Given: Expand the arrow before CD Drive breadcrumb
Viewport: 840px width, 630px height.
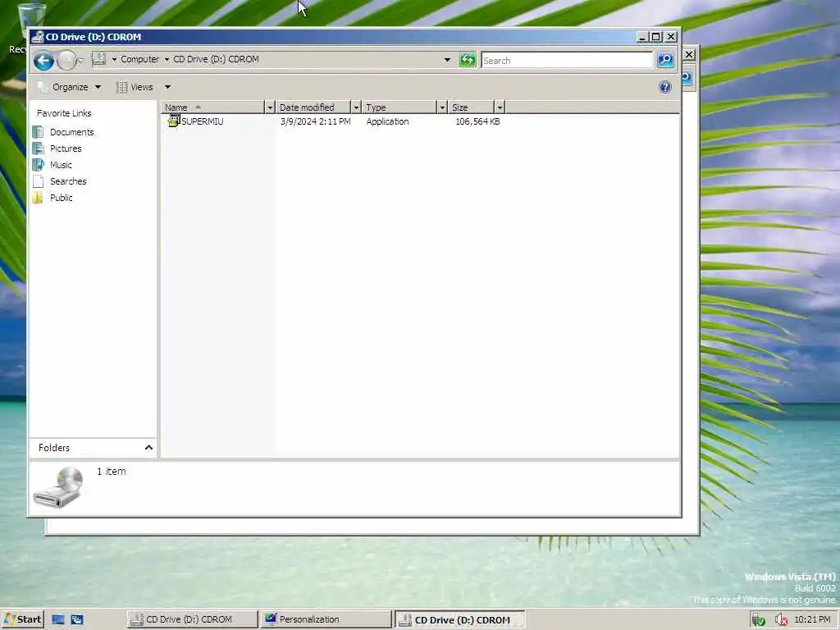Looking at the screenshot, I should pos(167,59).
